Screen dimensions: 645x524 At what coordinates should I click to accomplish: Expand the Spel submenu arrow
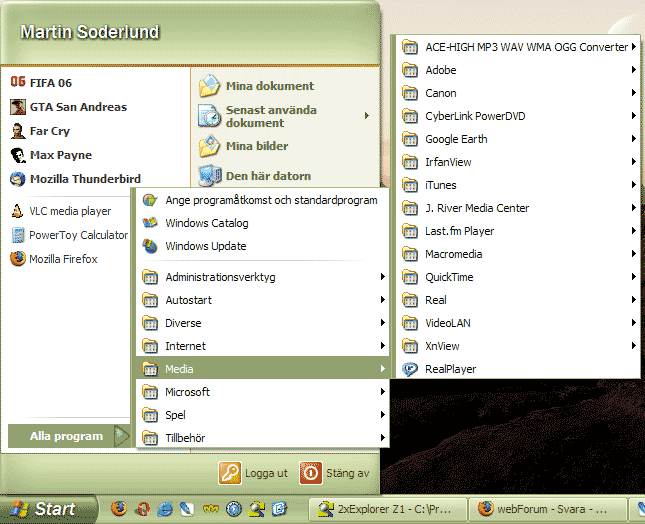coord(383,415)
